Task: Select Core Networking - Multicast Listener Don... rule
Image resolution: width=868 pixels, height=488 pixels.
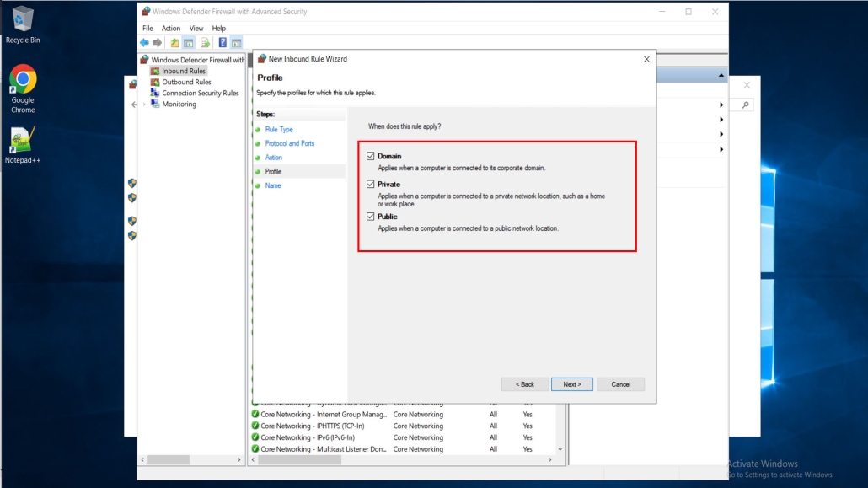Action: pos(324,449)
